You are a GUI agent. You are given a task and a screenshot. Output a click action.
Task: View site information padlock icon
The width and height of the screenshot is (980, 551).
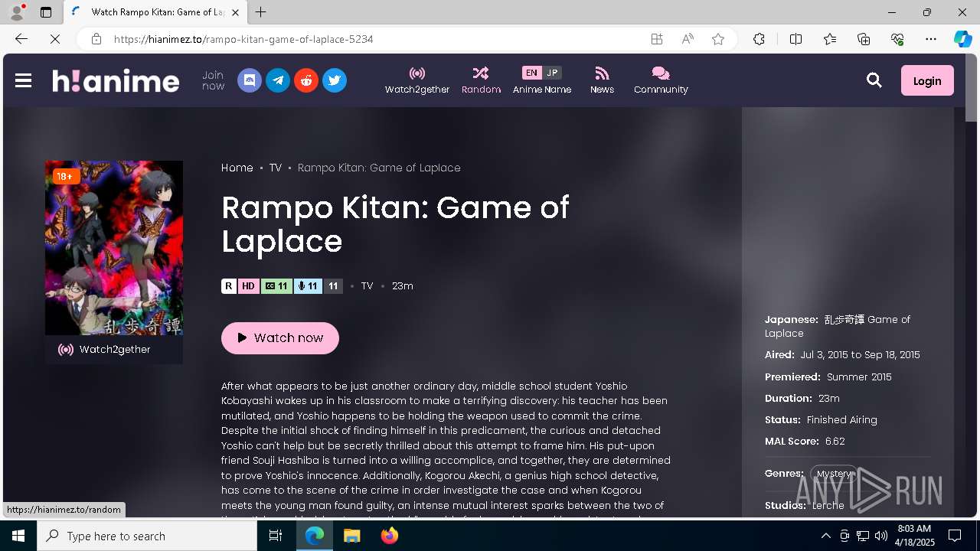pyautogui.click(x=96, y=39)
